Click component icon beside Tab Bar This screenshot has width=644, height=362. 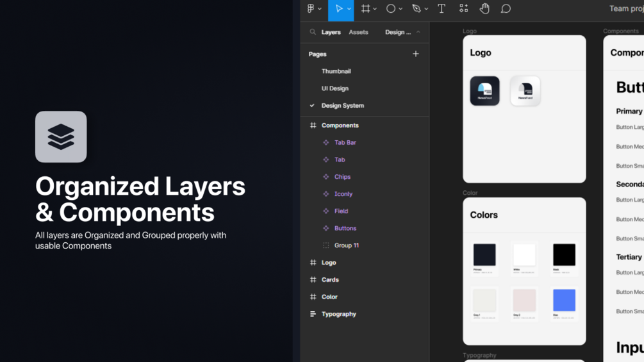[x=326, y=142]
